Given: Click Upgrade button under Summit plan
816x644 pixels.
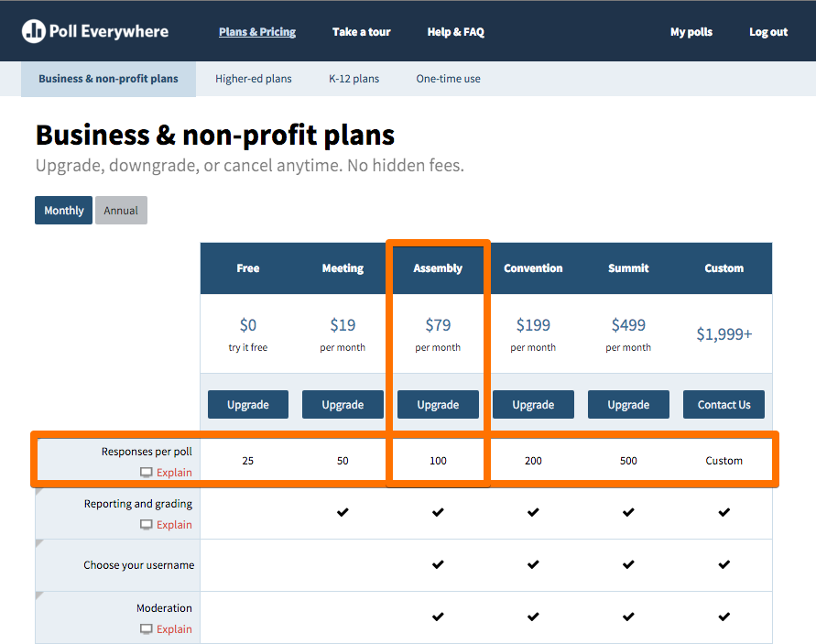Looking at the screenshot, I should 628,405.
